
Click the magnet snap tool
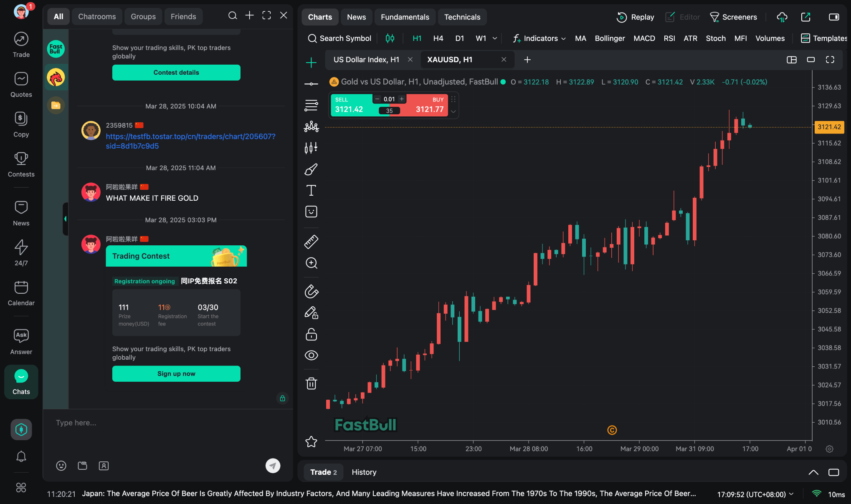coord(311,291)
